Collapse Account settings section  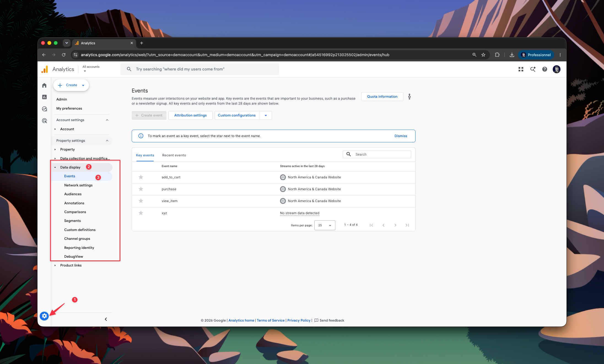107,120
